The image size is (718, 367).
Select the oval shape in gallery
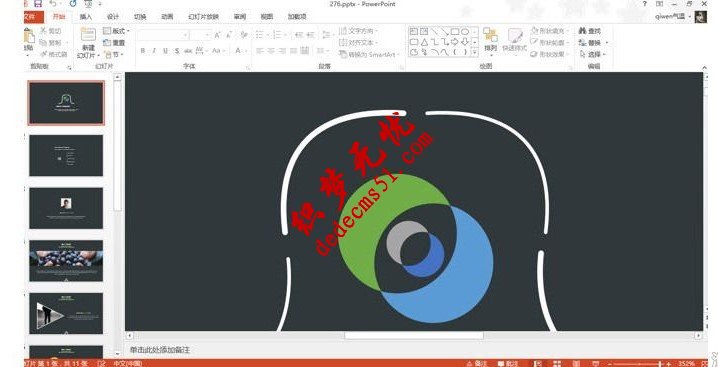(x=465, y=32)
